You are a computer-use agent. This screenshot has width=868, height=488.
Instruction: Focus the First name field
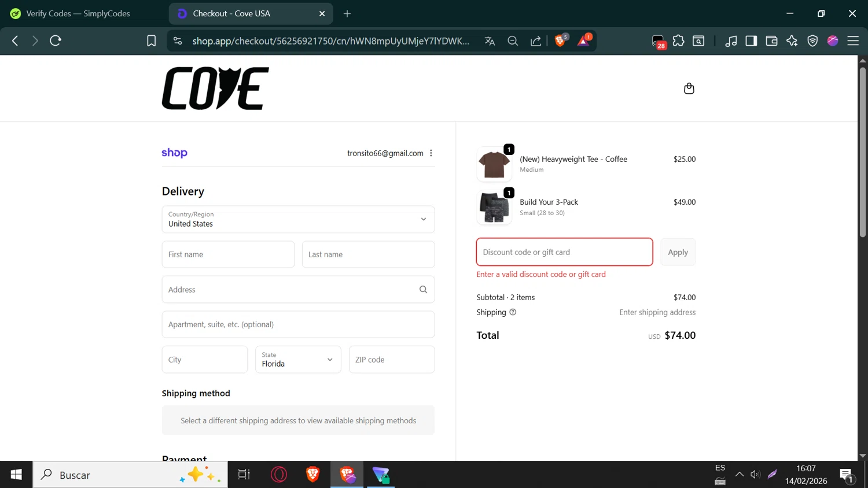pos(228,254)
